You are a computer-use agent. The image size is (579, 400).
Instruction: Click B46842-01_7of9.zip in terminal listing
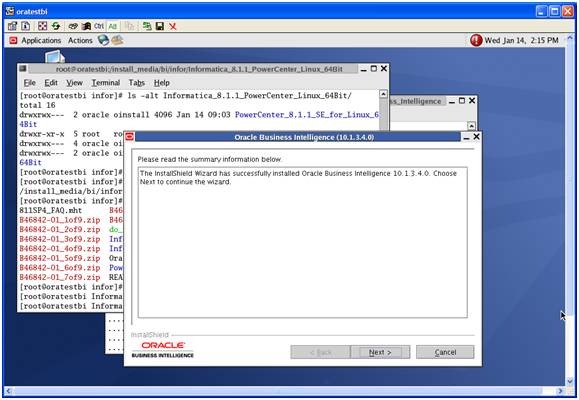(60, 278)
